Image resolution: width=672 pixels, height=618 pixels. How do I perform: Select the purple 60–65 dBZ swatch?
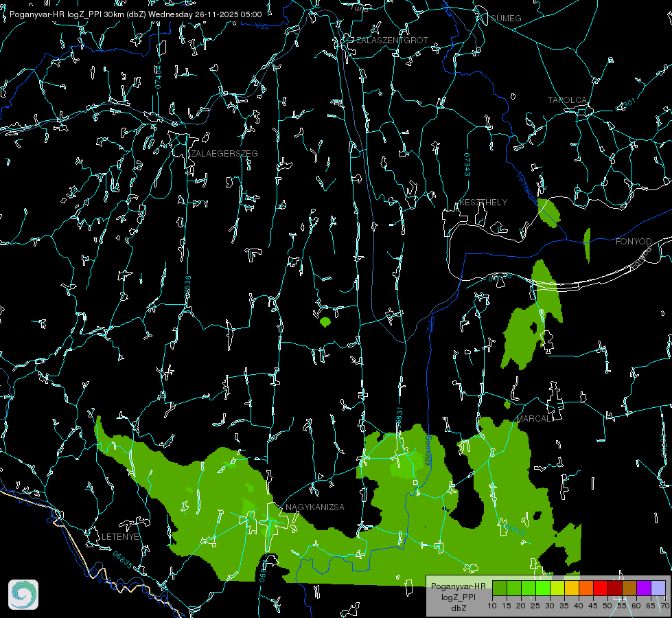644,588
